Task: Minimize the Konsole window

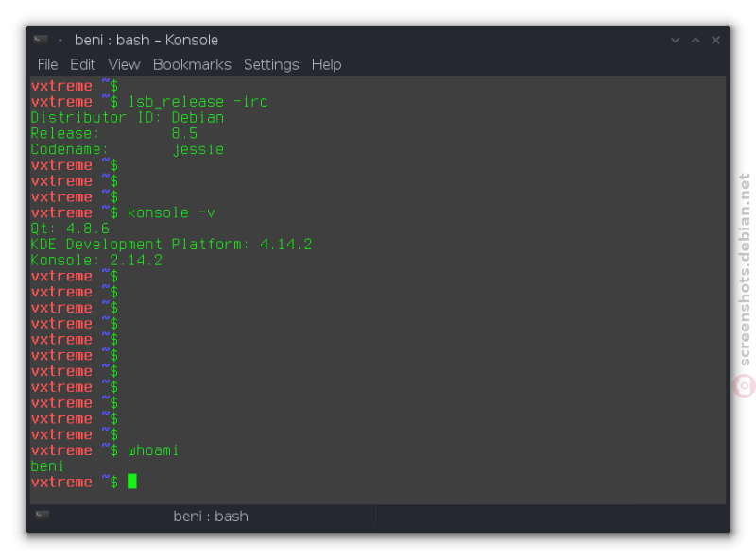Action: 675,41
